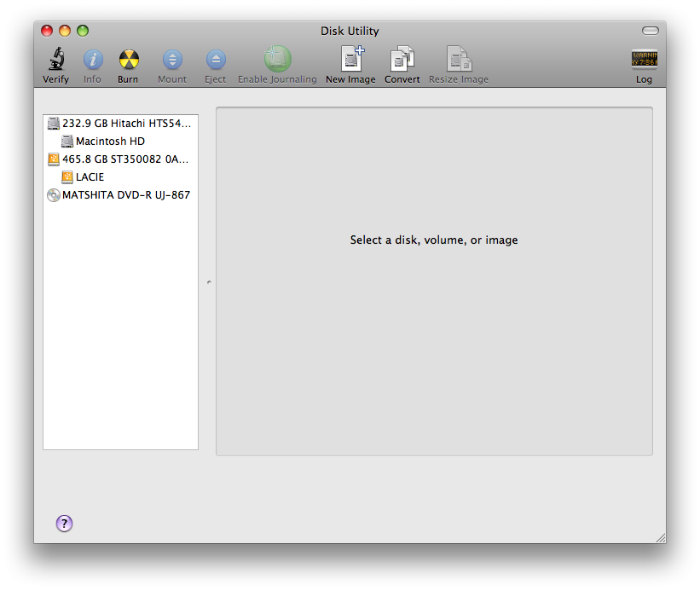Open the Info toolbar icon
The width and height of the screenshot is (700, 590).
point(92,60)
